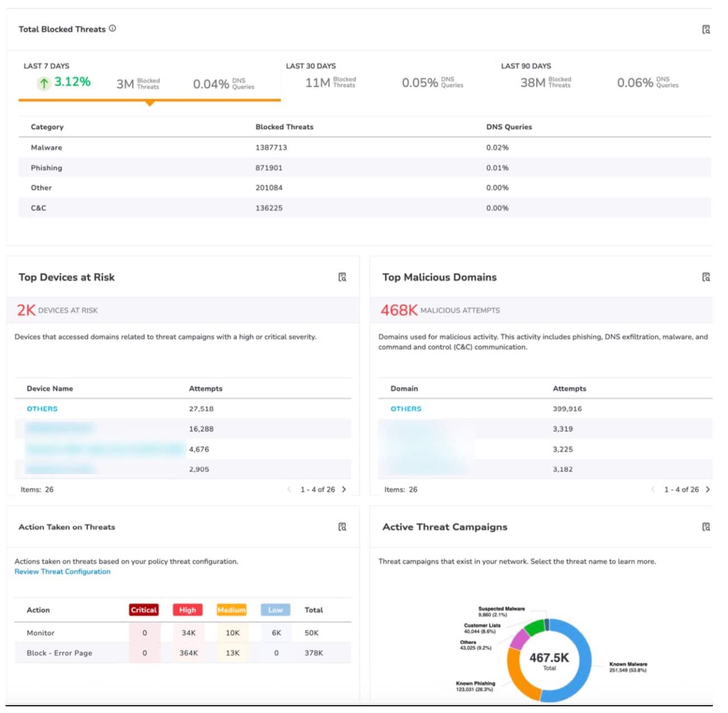This screenshot has width=728, height=713.
Task: Open report icon in Action Taken on Threats
Action: point(342,527)
